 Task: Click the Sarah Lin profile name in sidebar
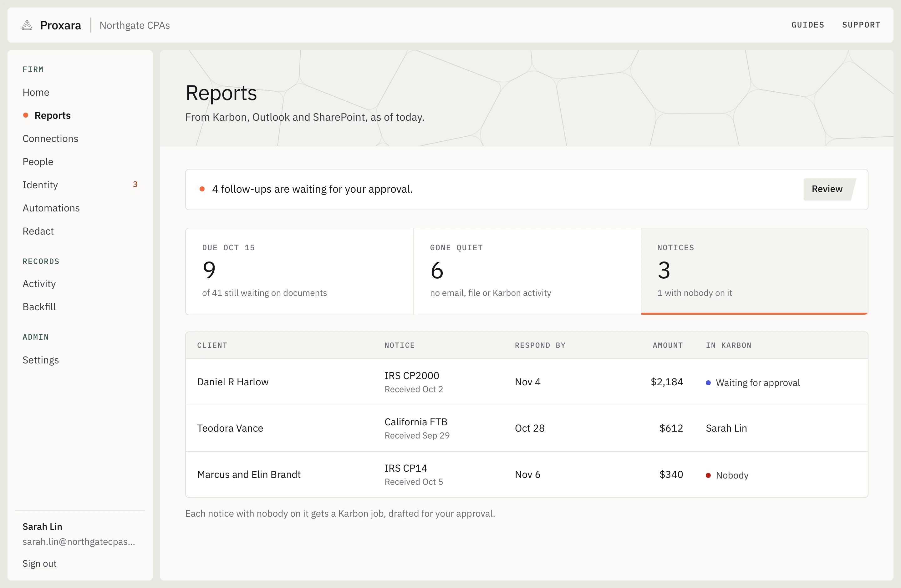tap(43, 526)
